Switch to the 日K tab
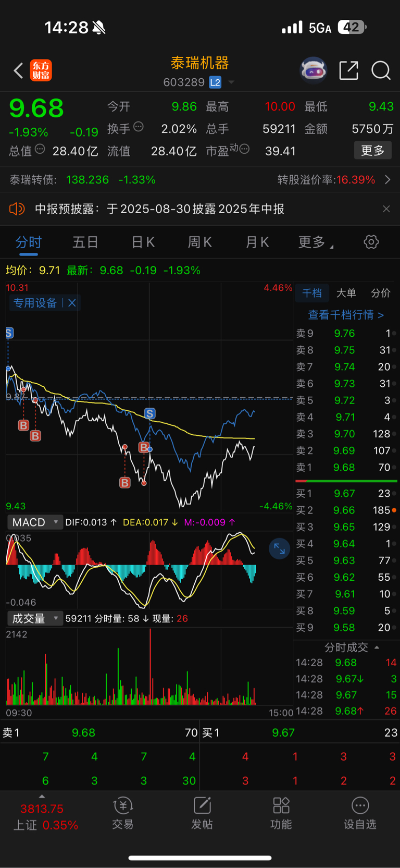 [x=143, y=242]
